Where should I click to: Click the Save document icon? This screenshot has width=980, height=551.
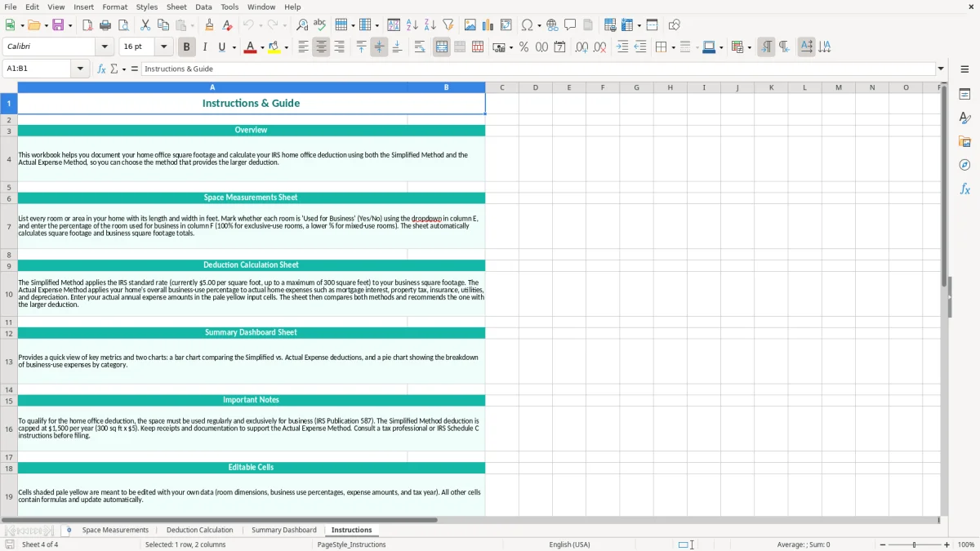[x=58, y=25]
